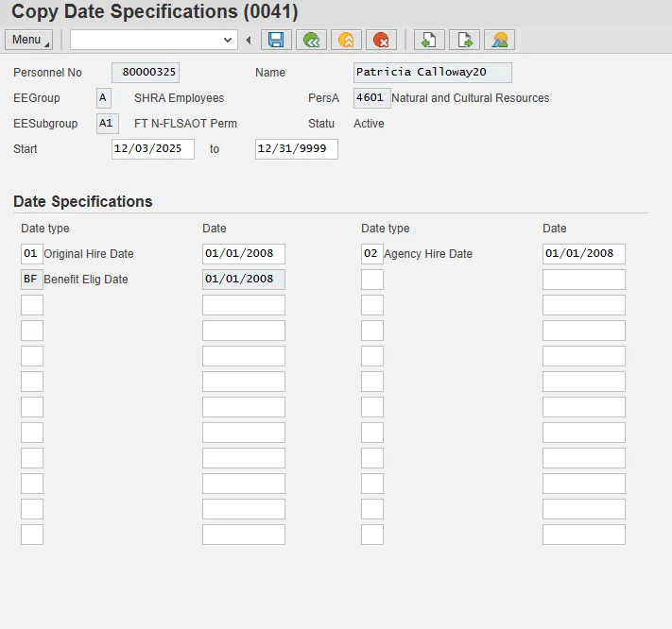Image resolution: width=672 pixels, height=629 pixels.
Task: Click the green Back button icon
Action: point(311,40)
